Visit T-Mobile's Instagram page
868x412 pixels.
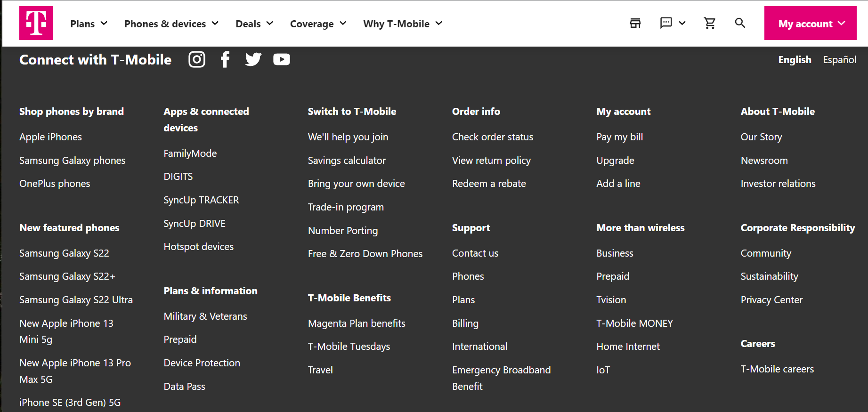coord(197,59)
